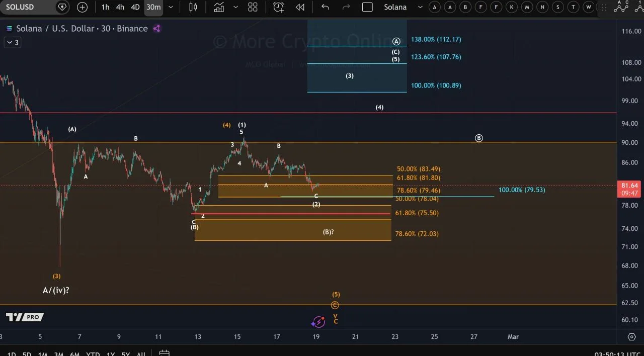This screenshot has height=356, width=644.
Task: Select the circled N quick-access button
Action: tap(542, 7)
